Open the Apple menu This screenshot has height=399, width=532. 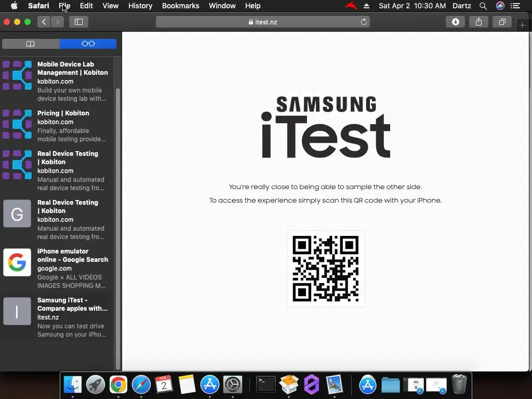[x=14, y=6]
